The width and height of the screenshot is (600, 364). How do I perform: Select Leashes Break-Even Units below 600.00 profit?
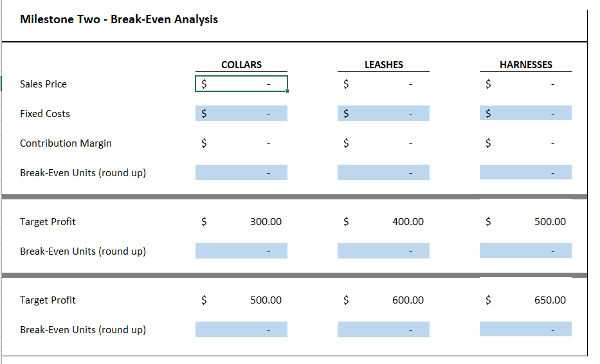(x=383, y=329)
